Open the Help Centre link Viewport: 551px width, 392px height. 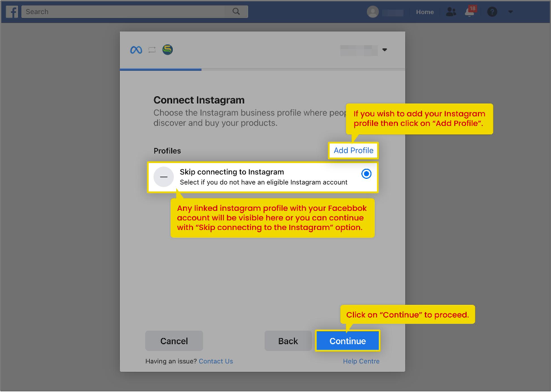pyautogui.click(x=361, y=361)
